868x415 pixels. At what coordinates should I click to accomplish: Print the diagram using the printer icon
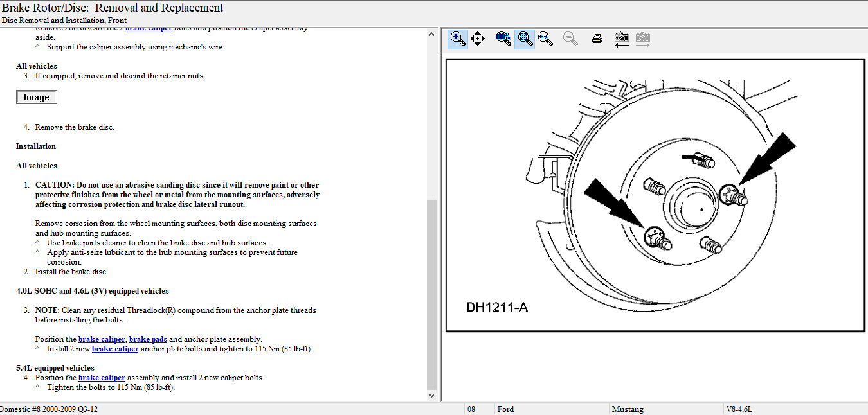(597, 39)
